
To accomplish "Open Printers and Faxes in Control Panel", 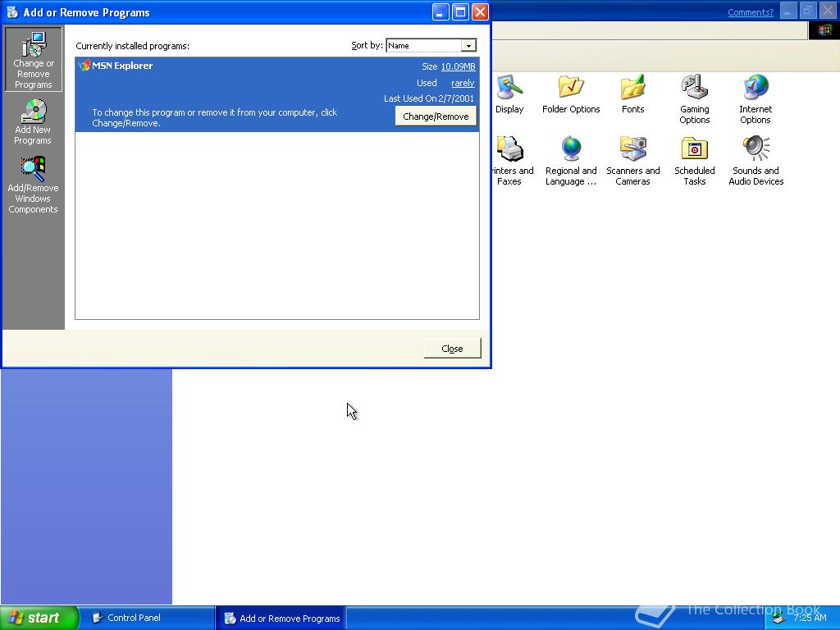I will [x=512, y=162].
